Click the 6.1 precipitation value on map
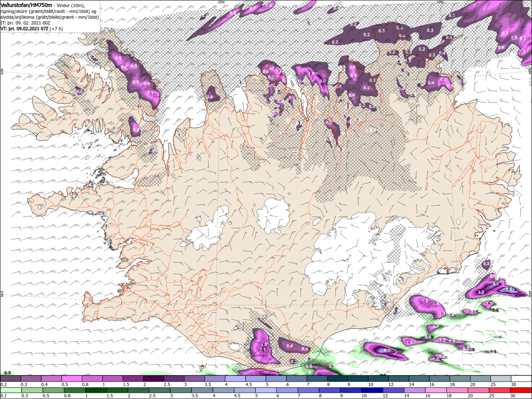 387,351
